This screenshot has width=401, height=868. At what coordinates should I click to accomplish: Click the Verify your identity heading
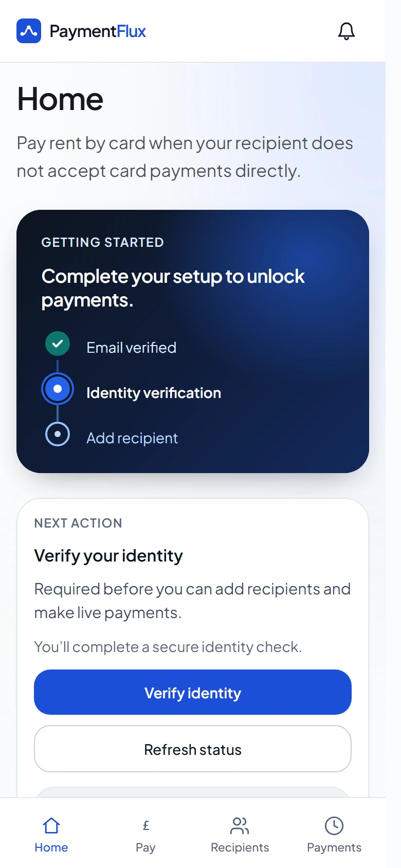tap(108, 556)
